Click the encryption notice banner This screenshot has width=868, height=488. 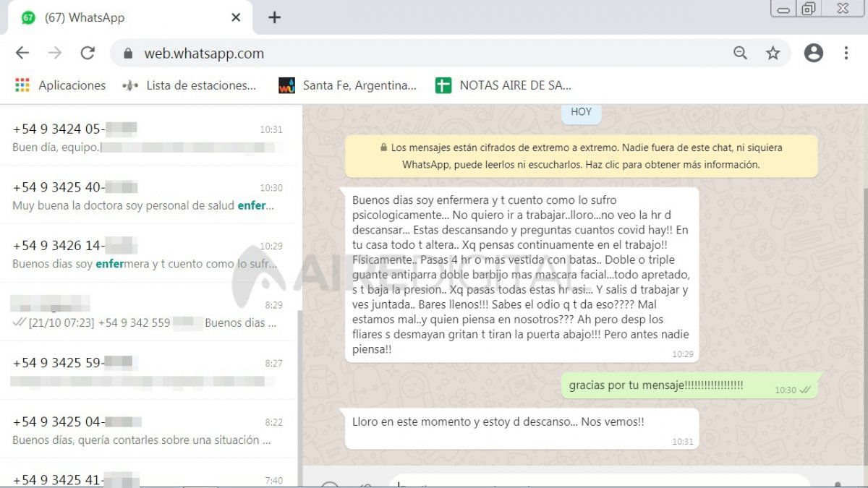tap(582, 156)
